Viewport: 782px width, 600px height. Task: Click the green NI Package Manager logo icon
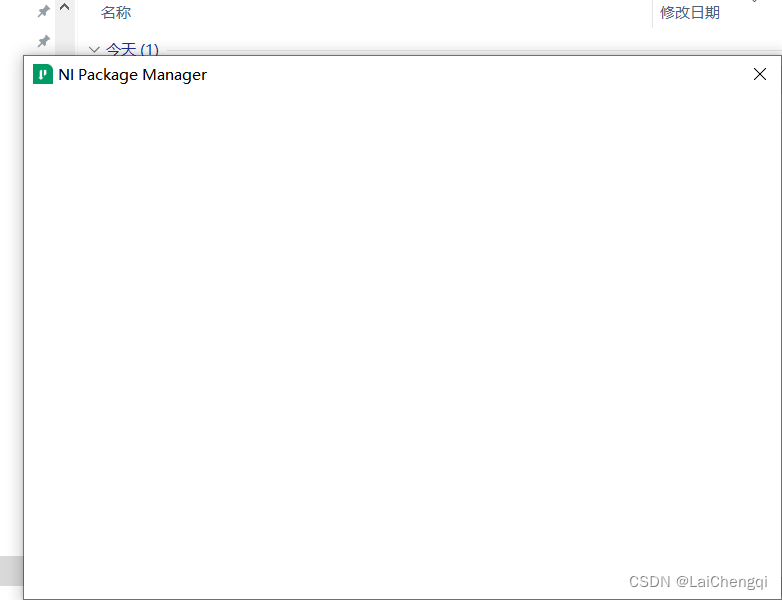[43, 74]
